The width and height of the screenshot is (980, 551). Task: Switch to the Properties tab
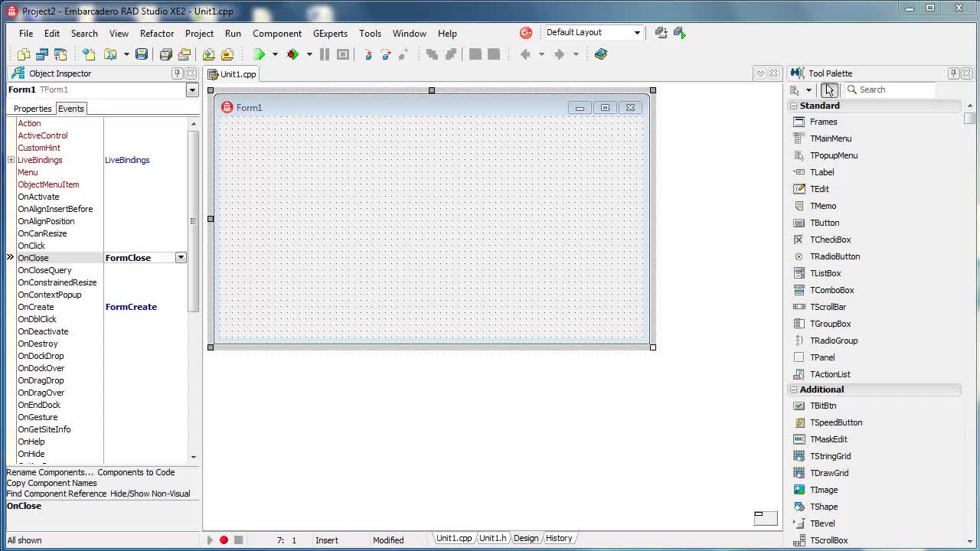(32, 109)
